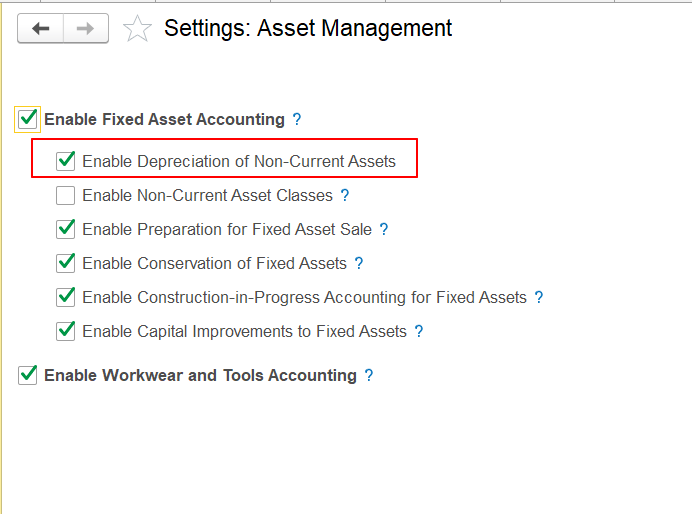
Task: Uncheck Enable Depreciation of Non-Current Assets
Action: (66, 161)
